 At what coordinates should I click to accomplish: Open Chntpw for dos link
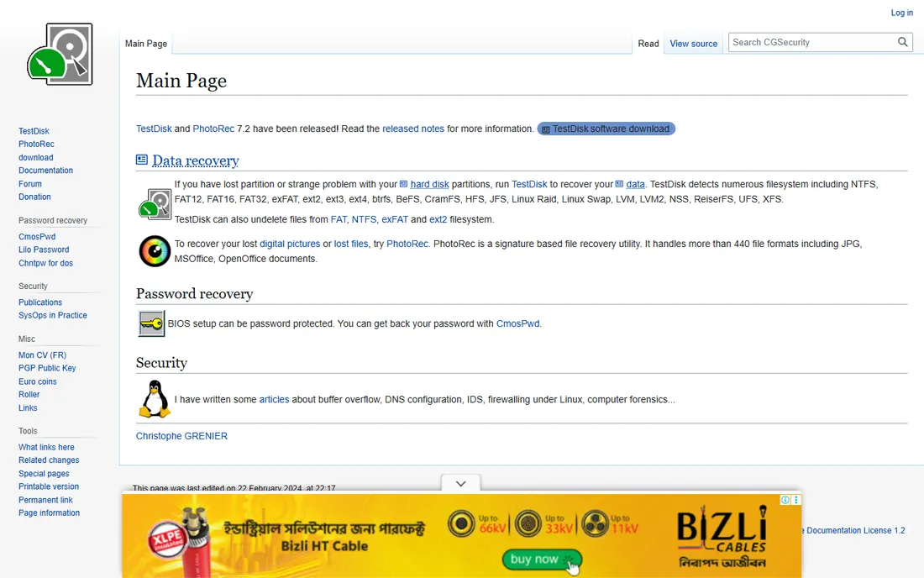click(x=45, y=263)
